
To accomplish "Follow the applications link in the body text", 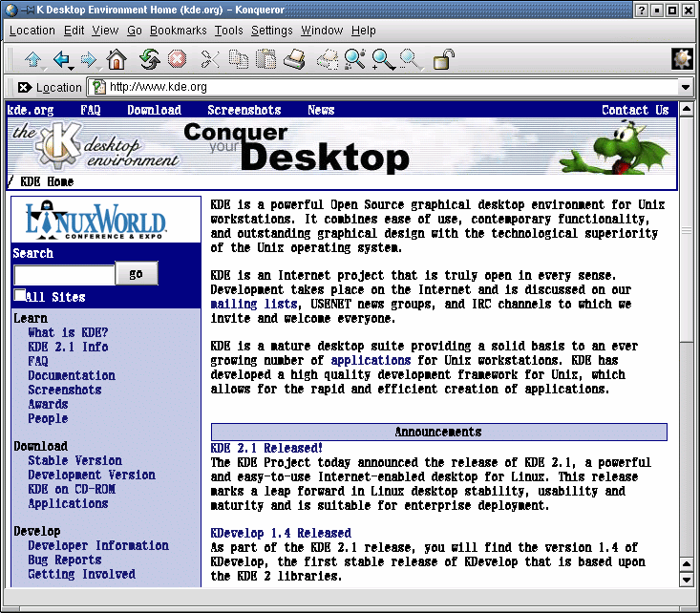I will (x=371, y=360).
